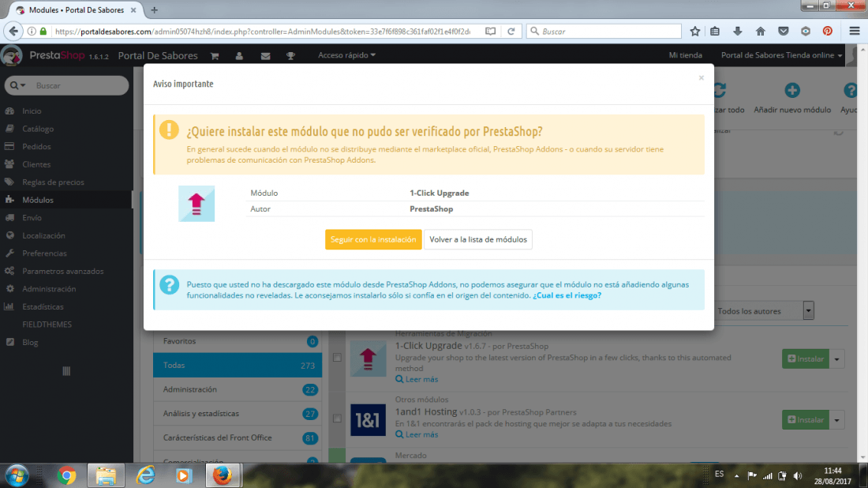Select the Favoritos category filter
Image resolution: width=868 pixels, height=488 pixels.
coord(238,341)
